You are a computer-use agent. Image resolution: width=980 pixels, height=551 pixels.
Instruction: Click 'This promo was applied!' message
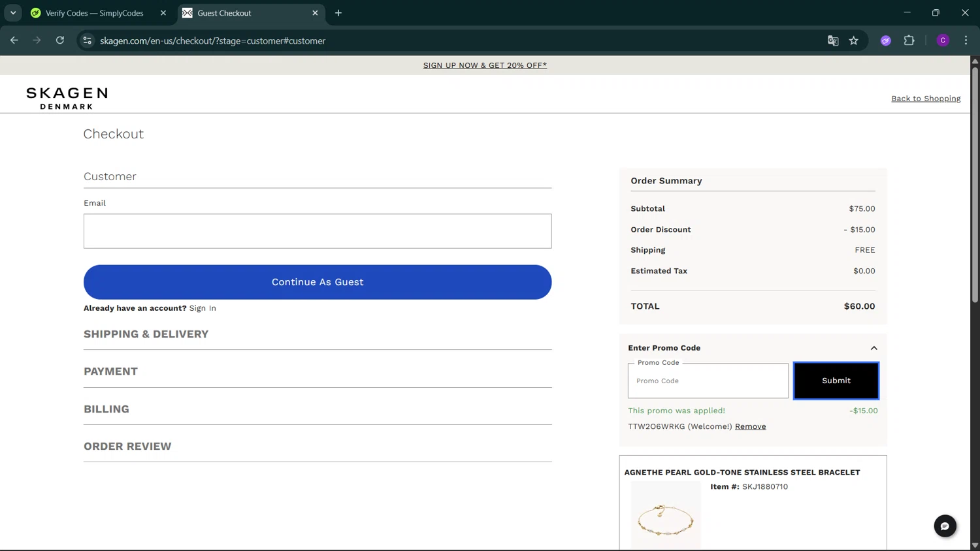(676, 411)
